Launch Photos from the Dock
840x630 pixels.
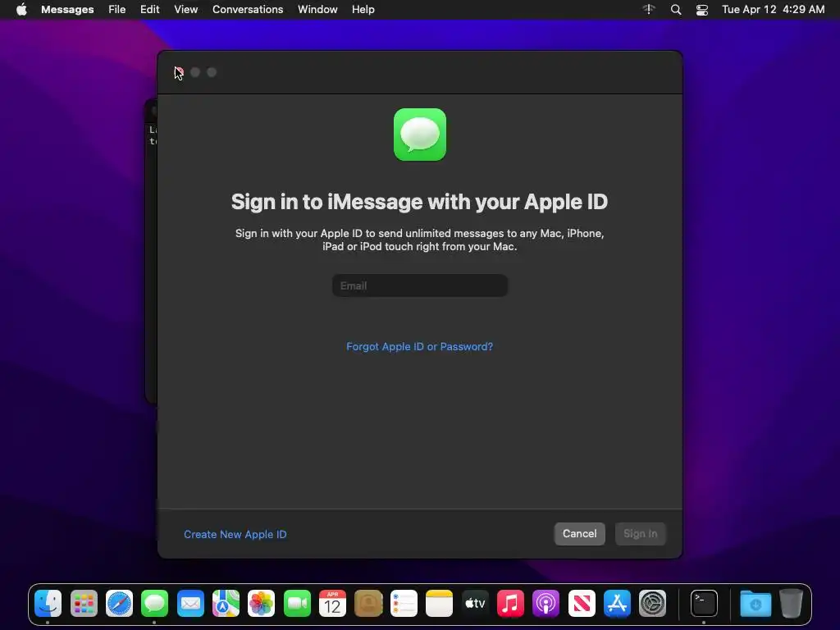point(262,604)
